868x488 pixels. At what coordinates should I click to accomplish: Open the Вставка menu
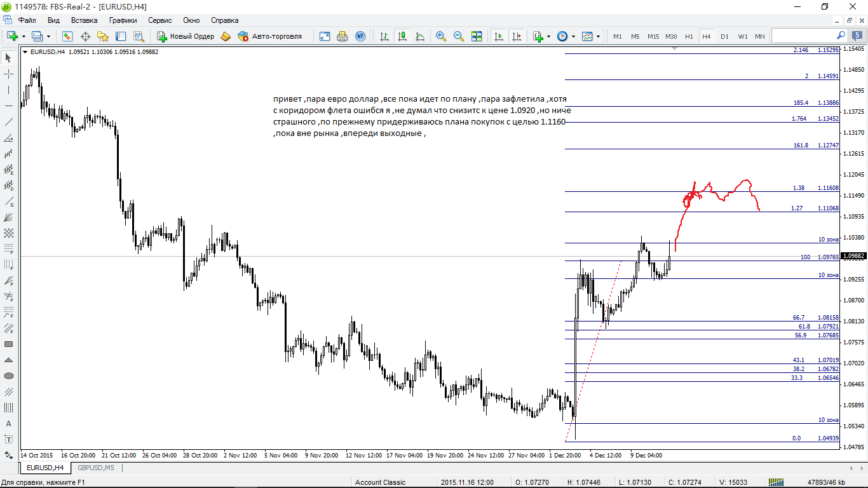[x=85, y=20]
